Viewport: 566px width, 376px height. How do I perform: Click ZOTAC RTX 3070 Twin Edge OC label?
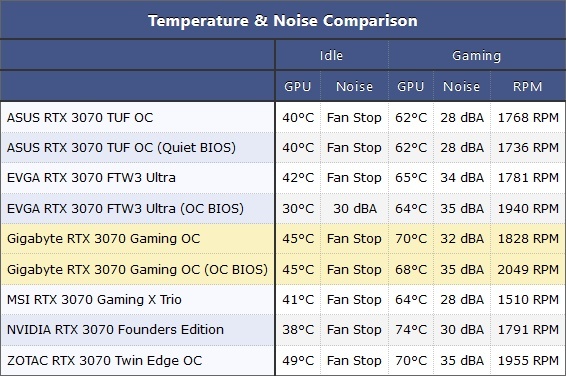click(x=104, y=360)
